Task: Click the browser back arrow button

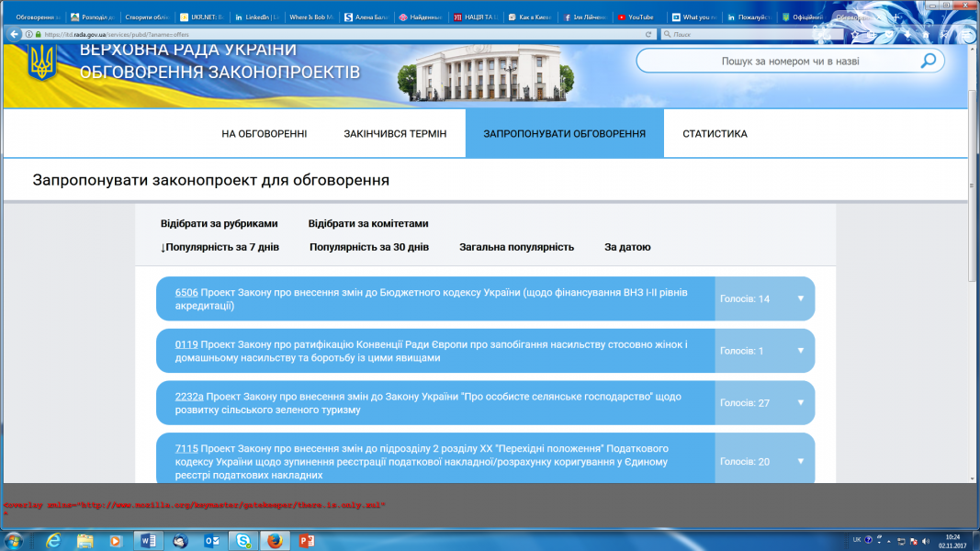Action: (13, 34)
